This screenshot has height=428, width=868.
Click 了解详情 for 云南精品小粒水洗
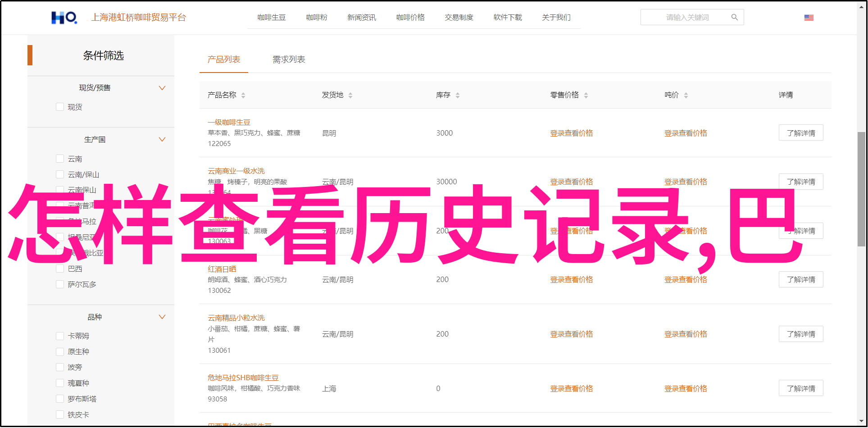pyautogui.click(x=801, y=334)
